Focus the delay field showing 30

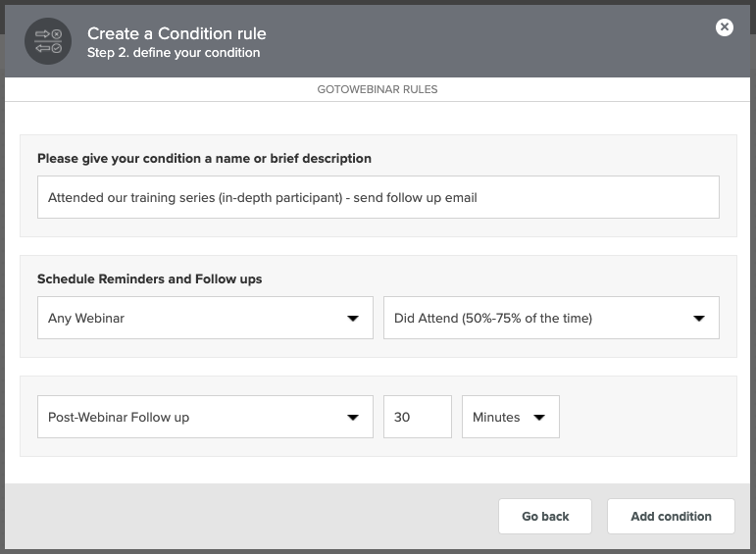coord(418,417)
